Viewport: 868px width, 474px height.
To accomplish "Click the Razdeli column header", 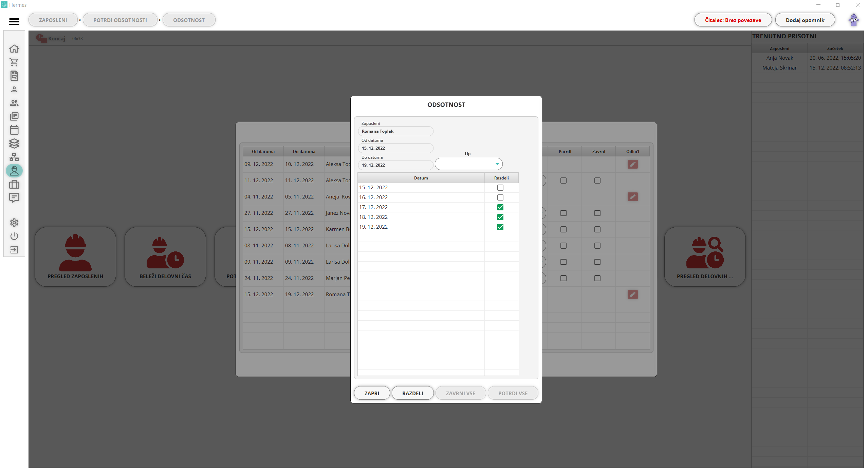I will point(501,178).
